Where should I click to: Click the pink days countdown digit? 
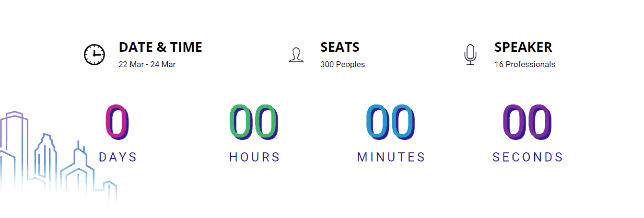[117, 122]
